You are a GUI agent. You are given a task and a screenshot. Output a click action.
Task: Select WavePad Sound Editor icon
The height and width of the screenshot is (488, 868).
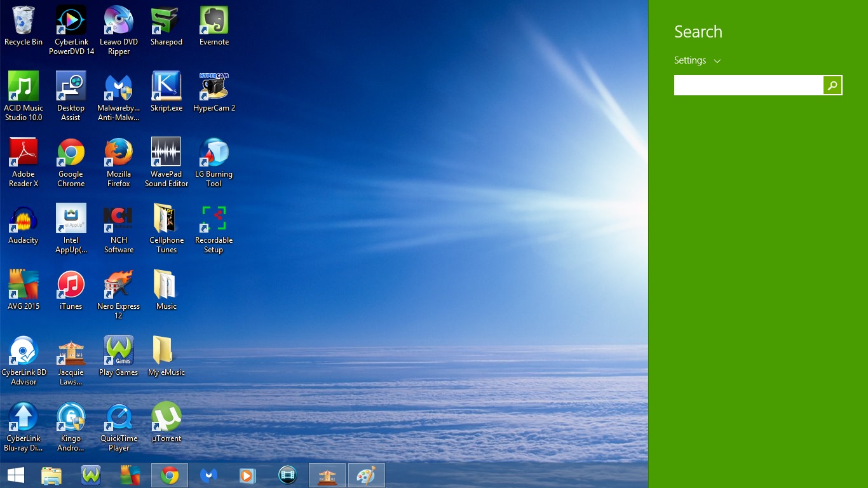click(166, 163)
